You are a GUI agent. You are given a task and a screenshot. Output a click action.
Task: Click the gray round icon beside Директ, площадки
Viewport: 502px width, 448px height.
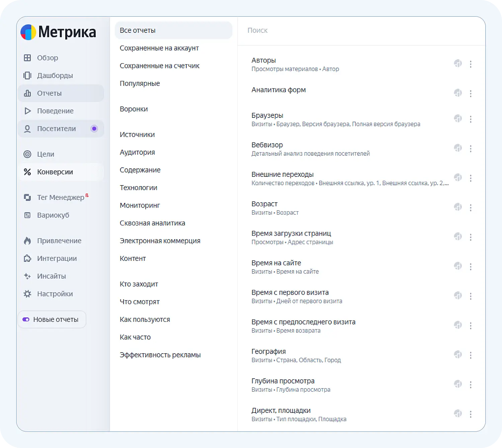pos(458,414)
